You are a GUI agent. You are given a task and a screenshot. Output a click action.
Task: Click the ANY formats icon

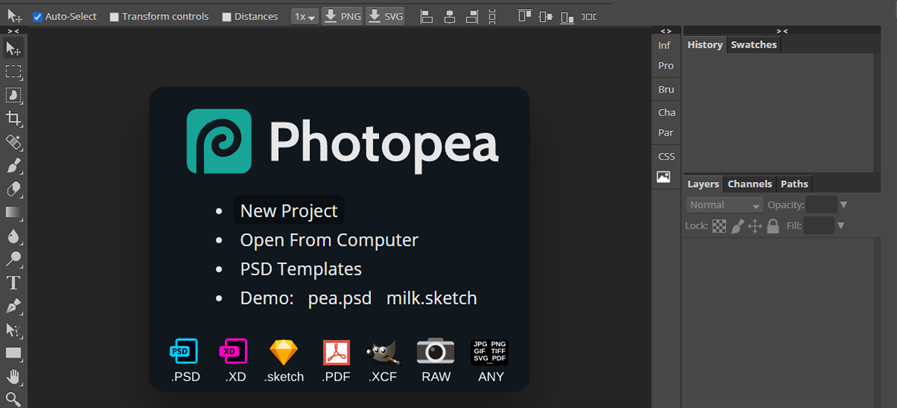tap(490, 352)
